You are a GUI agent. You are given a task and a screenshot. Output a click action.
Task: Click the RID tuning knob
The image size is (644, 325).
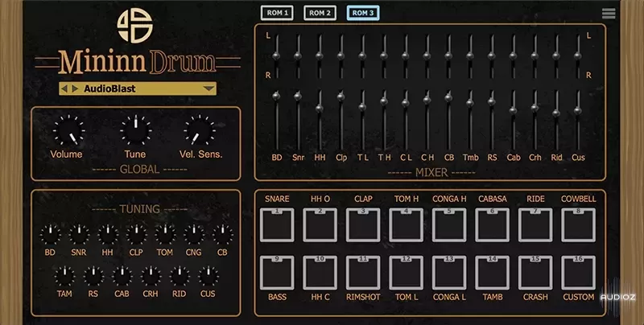point(180,276)
